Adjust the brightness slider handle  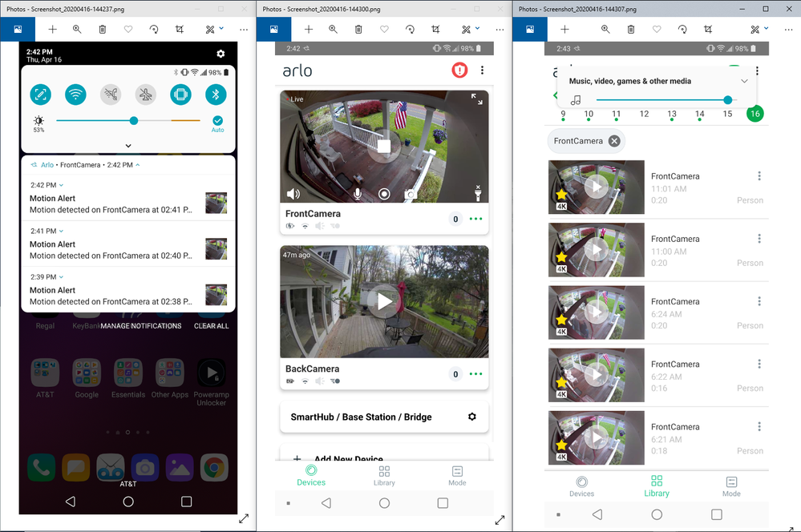coord(134,120)
